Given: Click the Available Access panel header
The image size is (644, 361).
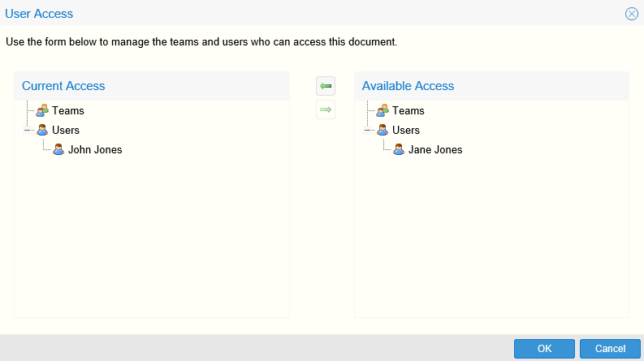Looking at the screenshot, I should [x=408, y=86].
